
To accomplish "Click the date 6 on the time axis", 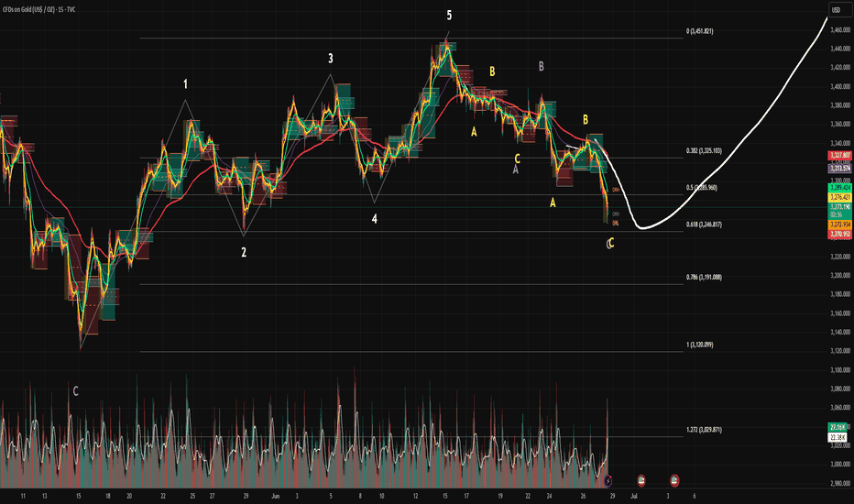I will click(695, 497).
